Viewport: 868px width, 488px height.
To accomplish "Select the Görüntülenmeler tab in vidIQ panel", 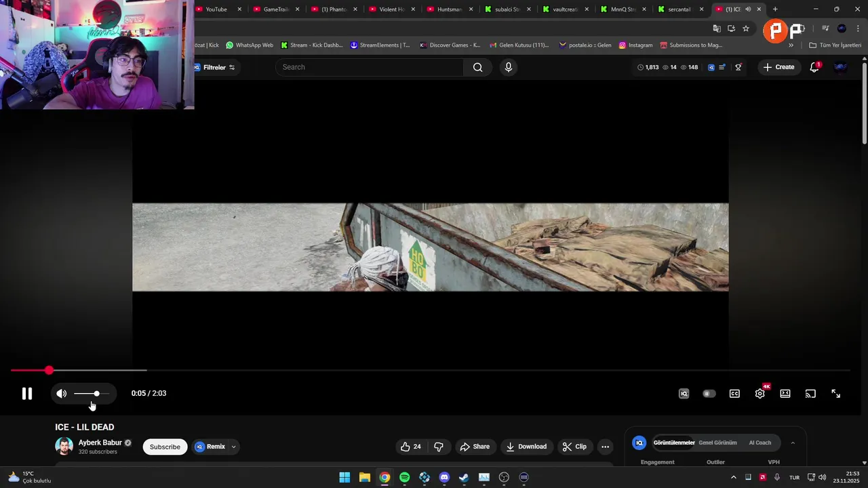I will (674, 443).
